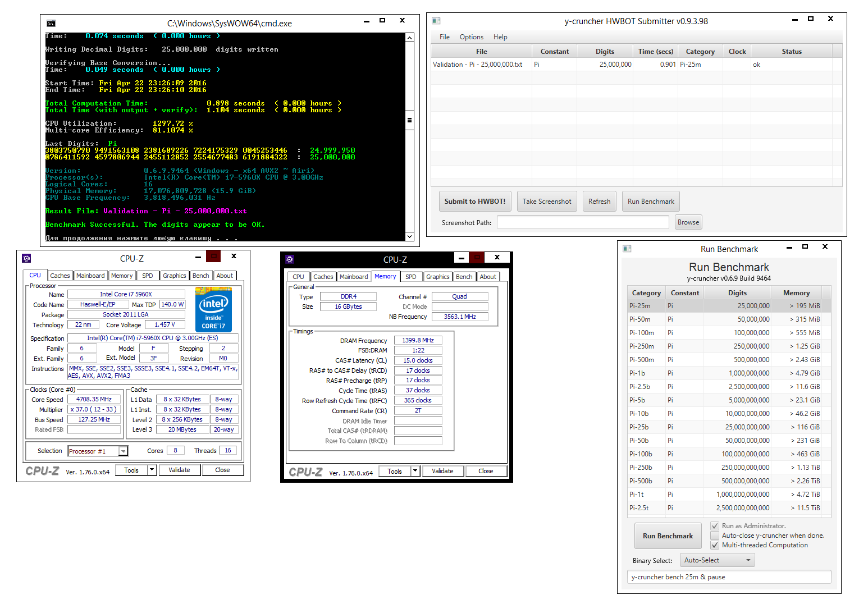Click Refresh button in HWBOT Submitter
Viewport: 868px width, 604px height.
tap(600, 201)
